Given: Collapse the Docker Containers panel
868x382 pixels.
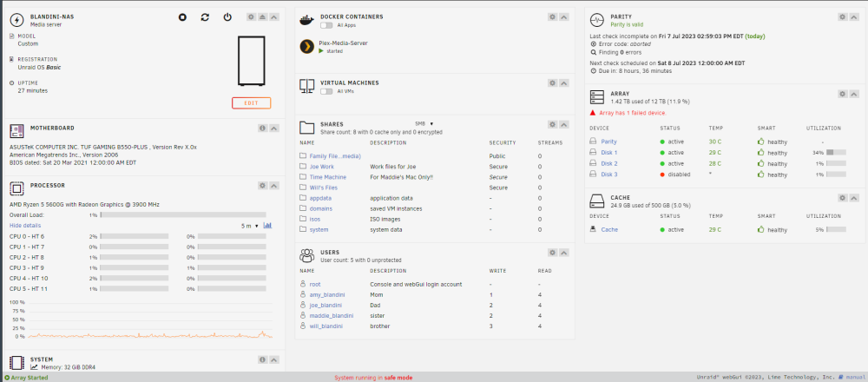Looking at the screenshot, I should (x=564, y=17).
